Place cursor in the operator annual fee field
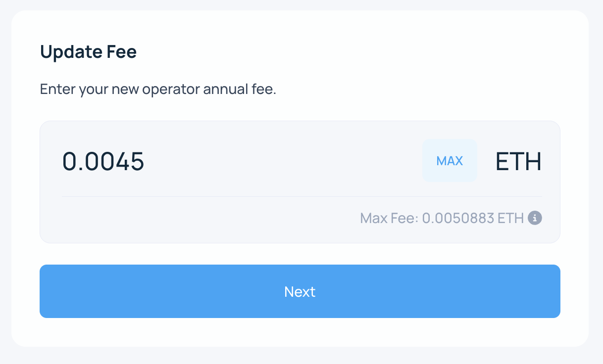Viewport: 603px width, 364px height. click(223, 162)
